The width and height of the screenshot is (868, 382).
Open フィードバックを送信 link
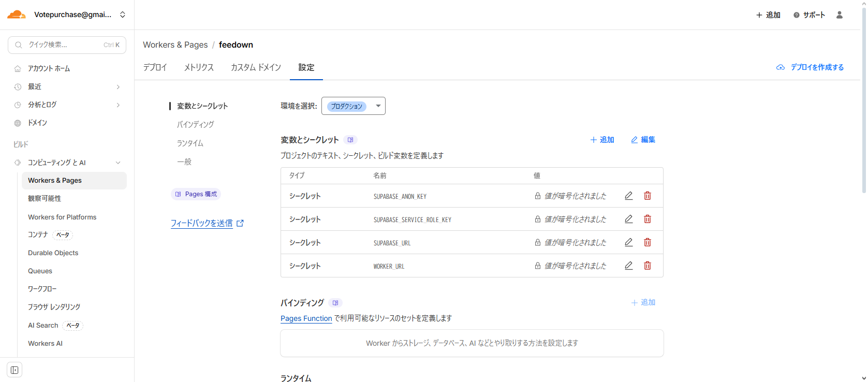pos(202,223)
